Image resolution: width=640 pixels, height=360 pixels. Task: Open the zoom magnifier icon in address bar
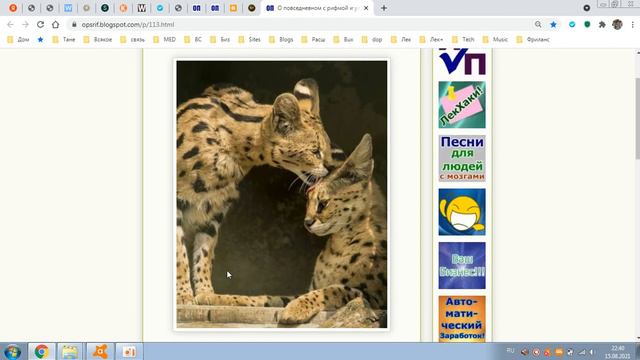click(538, 24)
